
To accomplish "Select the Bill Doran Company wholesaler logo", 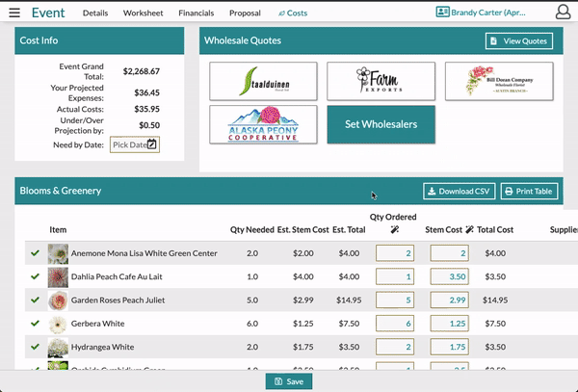I will tap(499, 81).
